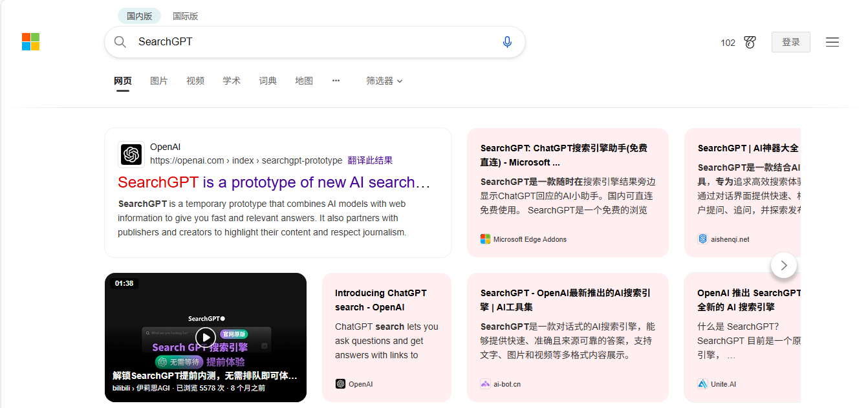Click top result description snippet text
Image resolution: width=868 pixels, height=408 pixels.
pyautogui.click(x=263, y=218)
